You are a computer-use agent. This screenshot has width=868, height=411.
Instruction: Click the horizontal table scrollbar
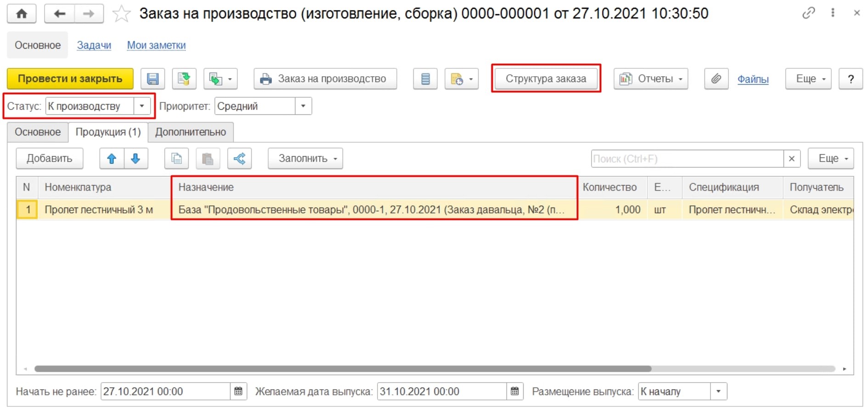(343, 369)
